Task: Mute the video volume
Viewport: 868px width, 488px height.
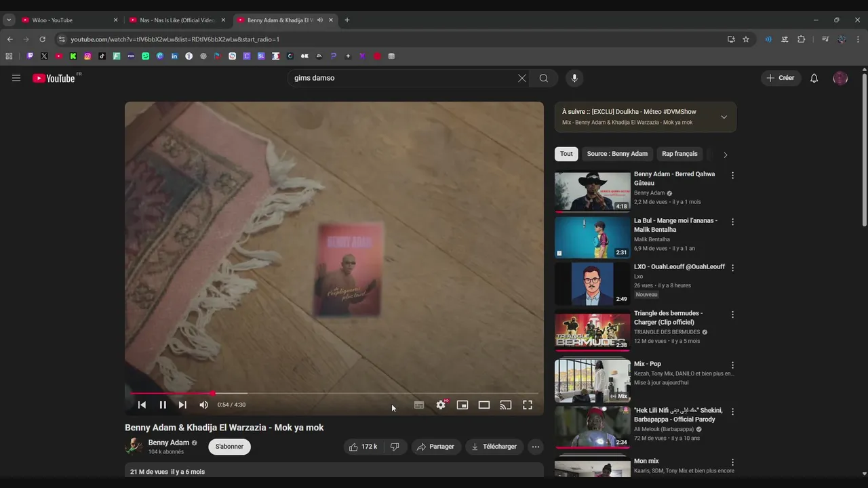Action: click(x=203, y=405)
